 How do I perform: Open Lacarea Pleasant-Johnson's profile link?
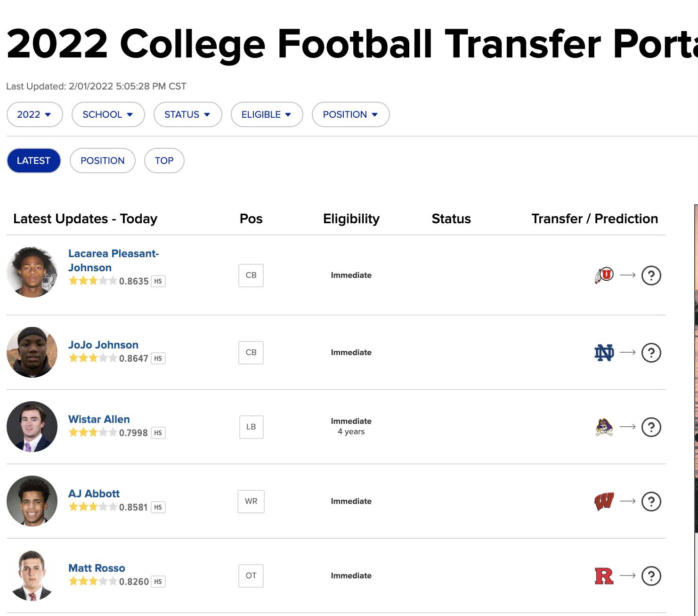click(x=114, y=260)
